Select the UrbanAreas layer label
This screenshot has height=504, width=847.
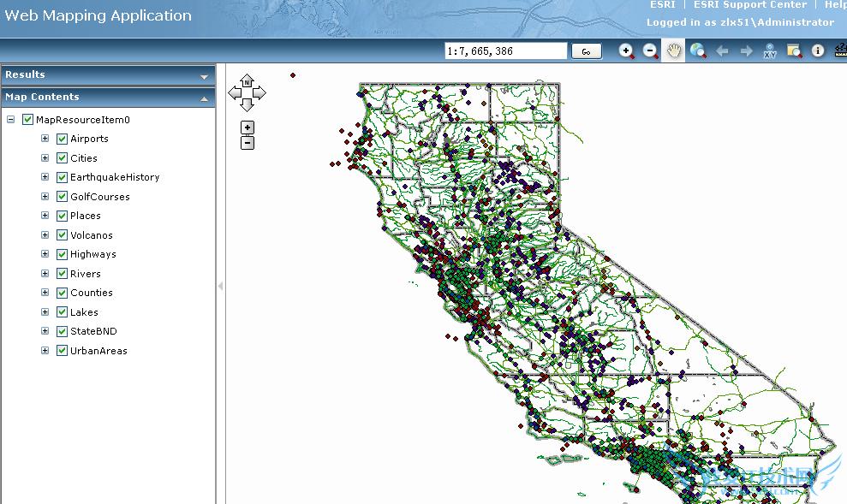[x=98, y=351]
